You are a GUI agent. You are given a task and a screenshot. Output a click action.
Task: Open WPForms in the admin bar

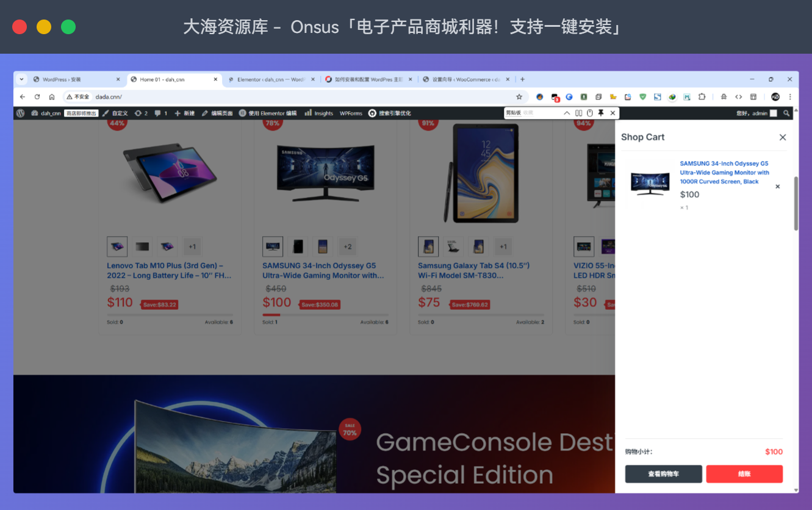(351, 113)
